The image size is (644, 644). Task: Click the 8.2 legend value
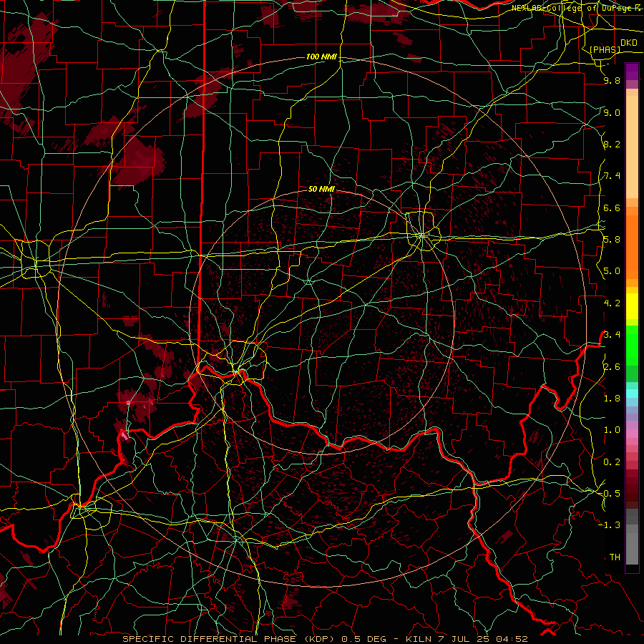tap(612, 144)
